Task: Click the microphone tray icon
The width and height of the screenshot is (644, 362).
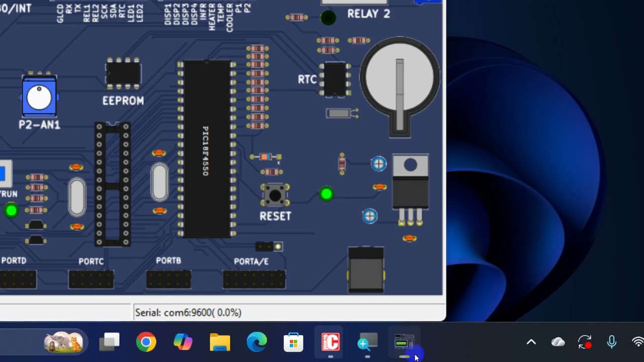Action: (611, 342)
